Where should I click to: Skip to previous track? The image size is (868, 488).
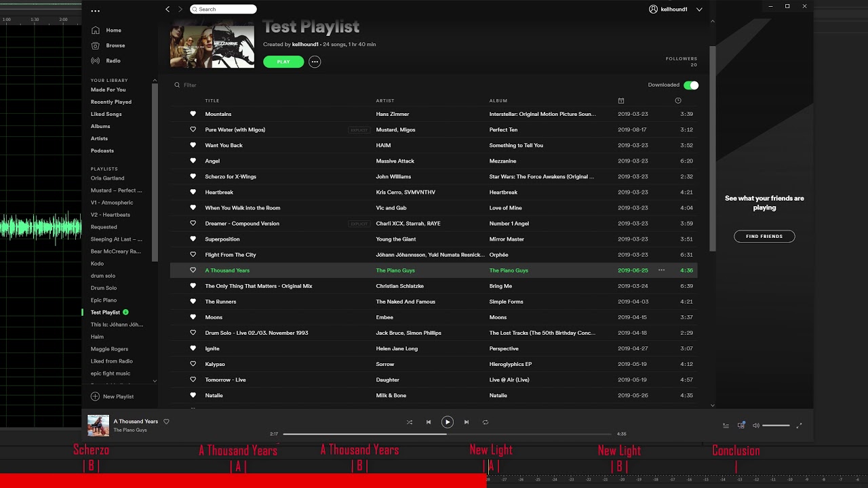(429, 422)
